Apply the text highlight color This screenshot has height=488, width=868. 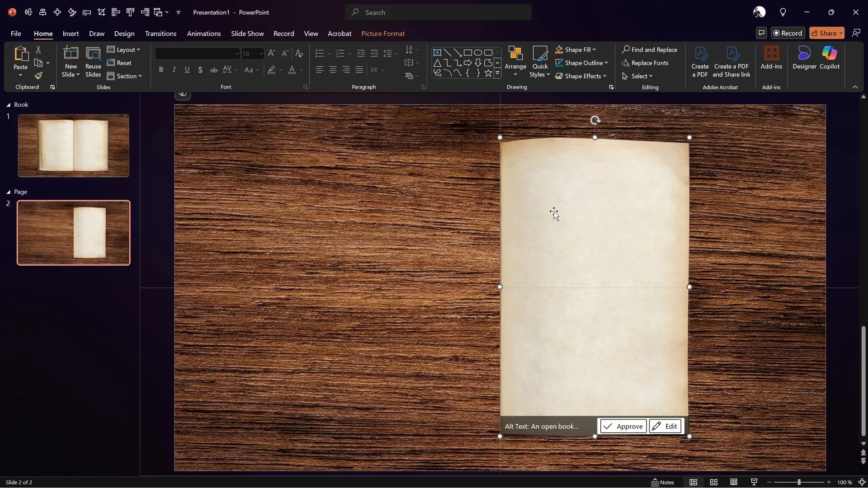point(271,70)
